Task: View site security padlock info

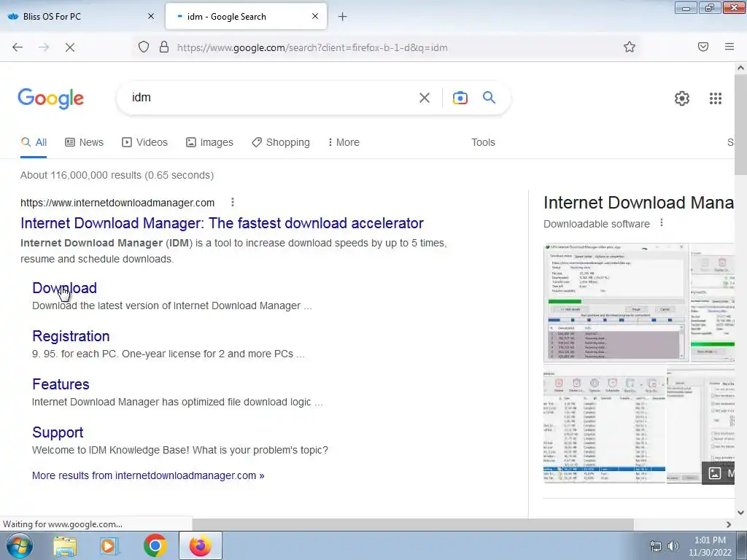Action: pyautogui.click(x=164, y=47)
